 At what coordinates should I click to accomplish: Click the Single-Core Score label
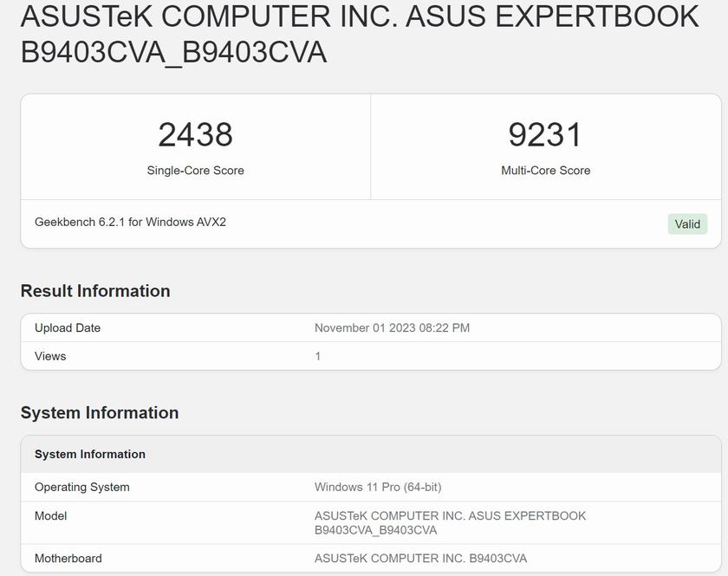pos(195,171)
